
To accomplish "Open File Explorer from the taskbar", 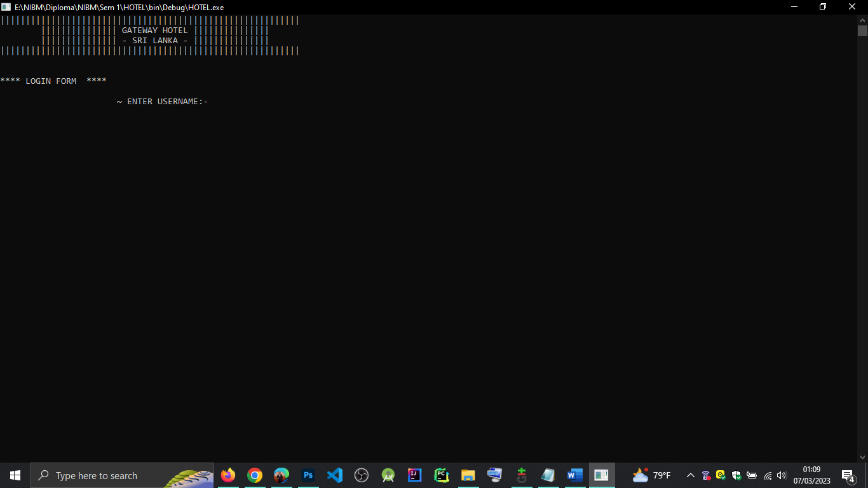I will [468, 475].
